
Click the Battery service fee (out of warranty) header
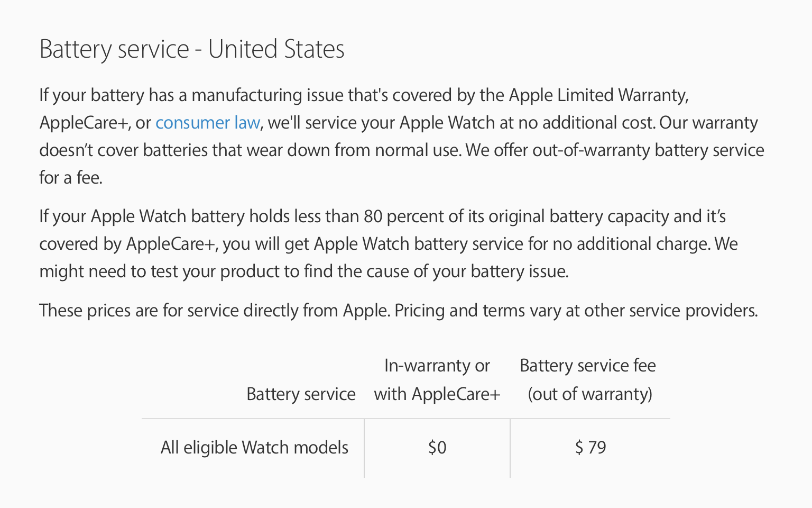pos(588,380)
